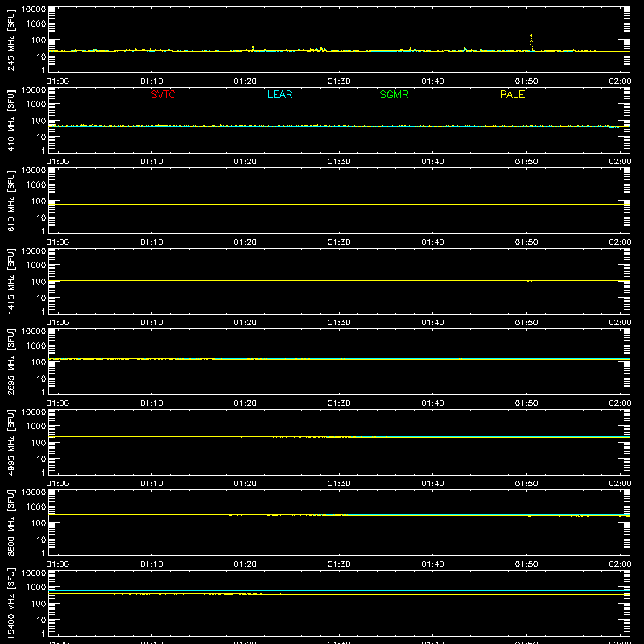This screenshot has height=644, width=644.
Task: Click 01:00 tick label under 610 MHz plot
Action: [58, 242]
